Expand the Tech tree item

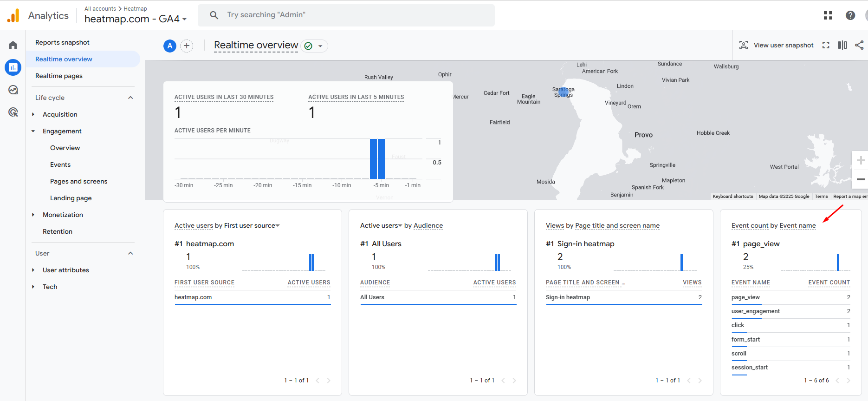33,287
